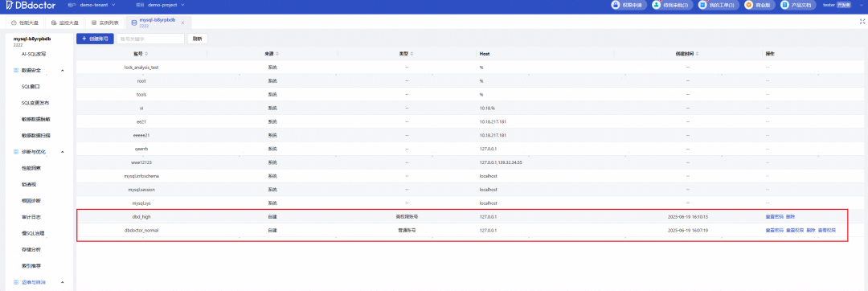
Task: Click 查看权限 for dbdoctor_normal account
Action: [x=827, y=230]
